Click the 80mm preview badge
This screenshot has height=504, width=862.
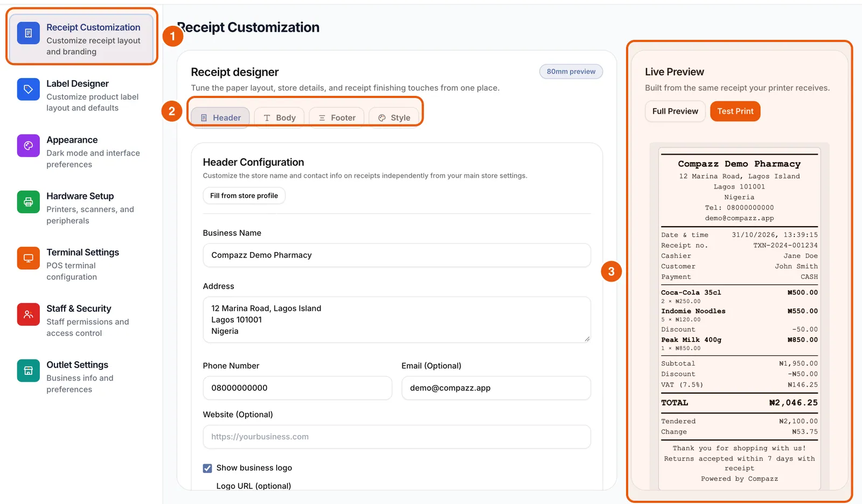tap(571, 72)
